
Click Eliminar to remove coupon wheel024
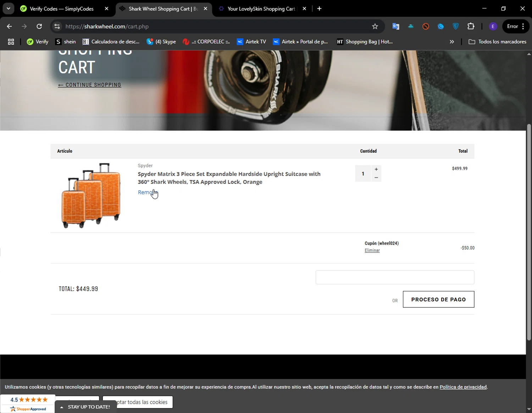(x=372, y=250)
